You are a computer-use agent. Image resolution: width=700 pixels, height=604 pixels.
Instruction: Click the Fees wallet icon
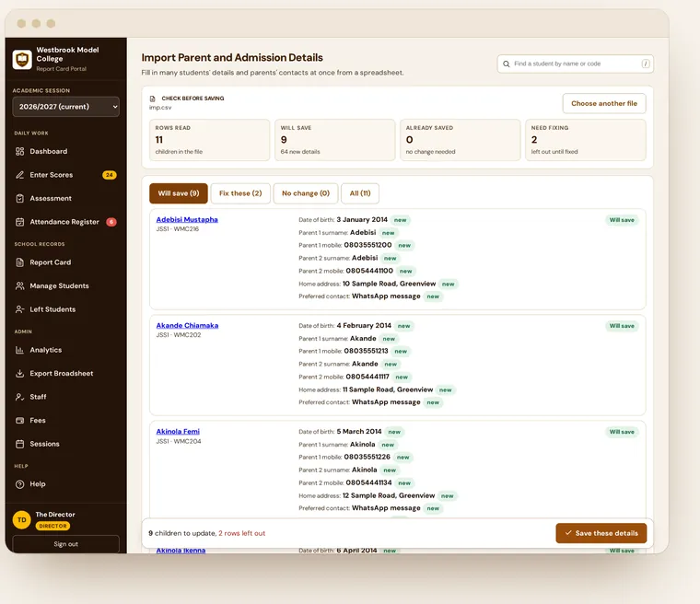[19, 421]
